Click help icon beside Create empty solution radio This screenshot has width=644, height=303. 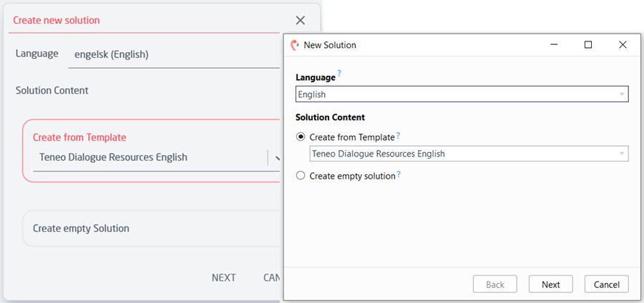pyautogui.click(x=399, y=175)
